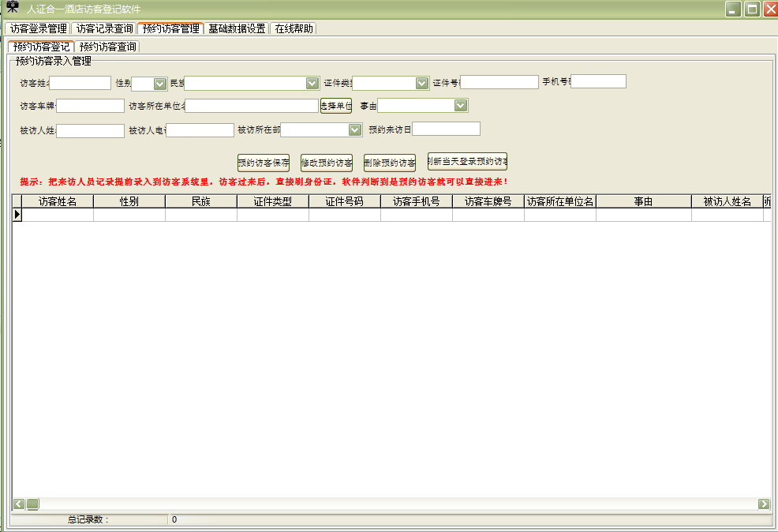778x532 pixels.
Task: Focus the 被访人电话 input field
Action: [200, 130]
